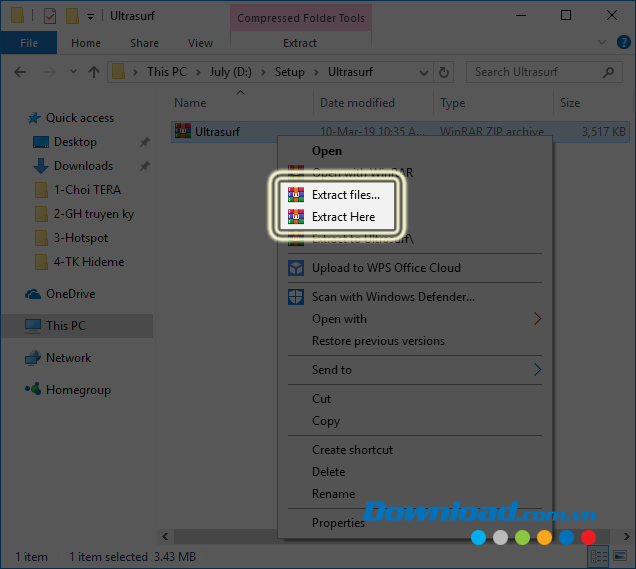Choose Delete from the context menu
The width and height of the screenshot is (636, 569).
coord(415,472)
